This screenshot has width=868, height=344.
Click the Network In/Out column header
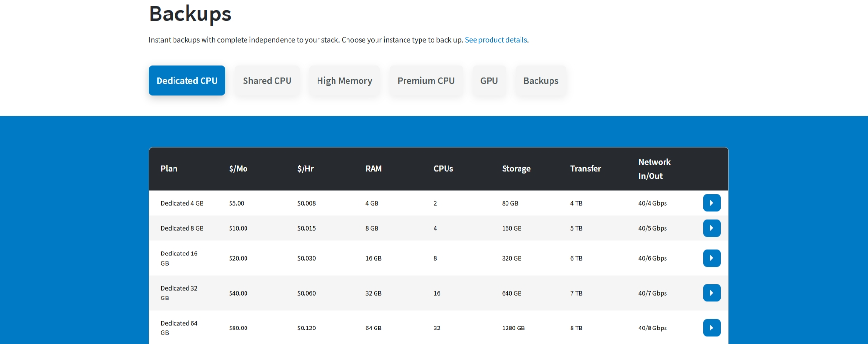(654, 169)
